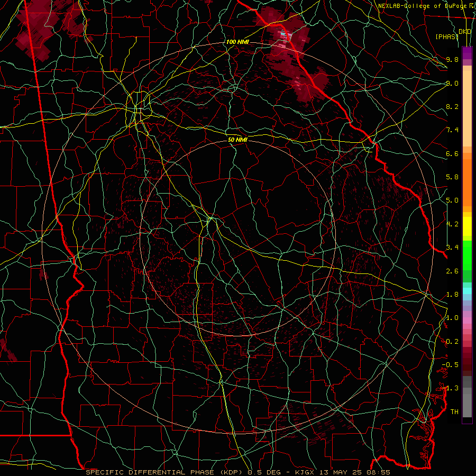The width and height of the screenshot is (476, 476).
Task: Pick the light peach band on color bar
Action: 467,108
